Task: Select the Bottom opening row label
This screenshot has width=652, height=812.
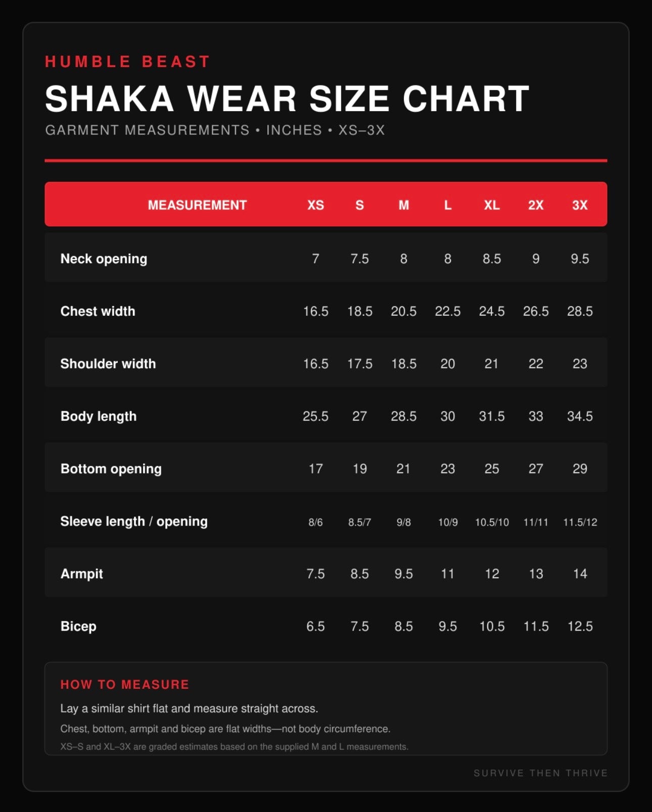Action: pos(111,469)
